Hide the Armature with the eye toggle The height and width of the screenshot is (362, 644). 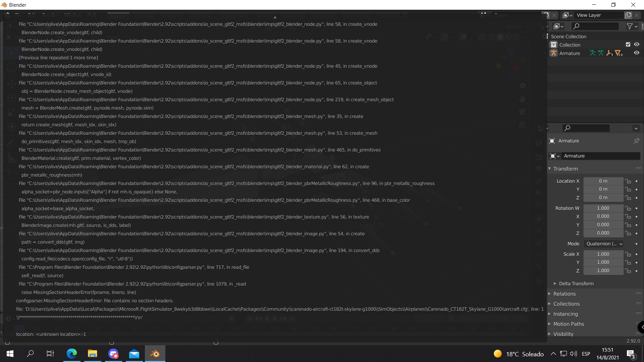click(637, 53)
